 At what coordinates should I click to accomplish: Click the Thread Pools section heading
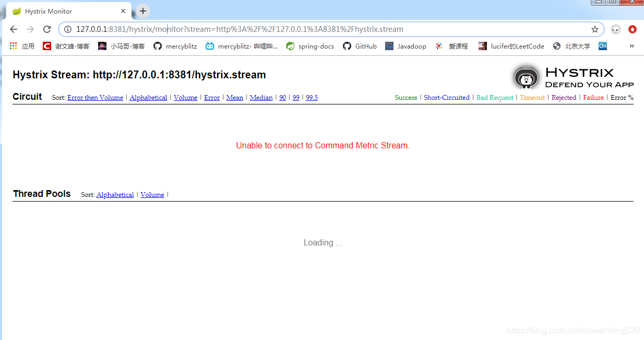coord(42,194)
